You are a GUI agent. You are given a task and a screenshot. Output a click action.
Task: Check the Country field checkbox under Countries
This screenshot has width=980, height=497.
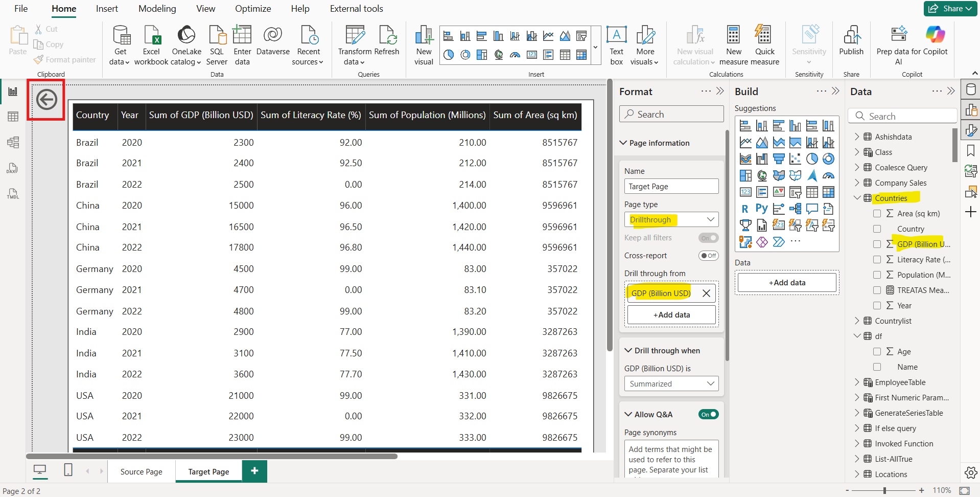coord(878,229)
